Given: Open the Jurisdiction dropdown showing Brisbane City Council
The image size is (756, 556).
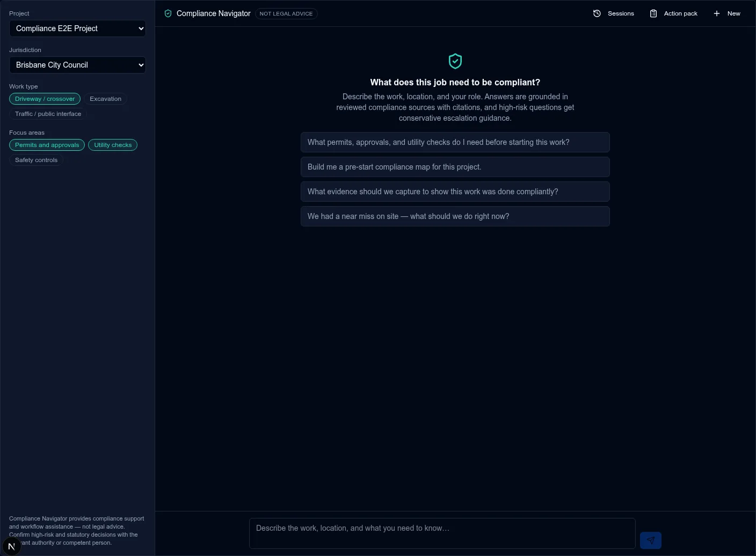Looking at the screenshot, I should pyautogui.click(x=77, y=65).
